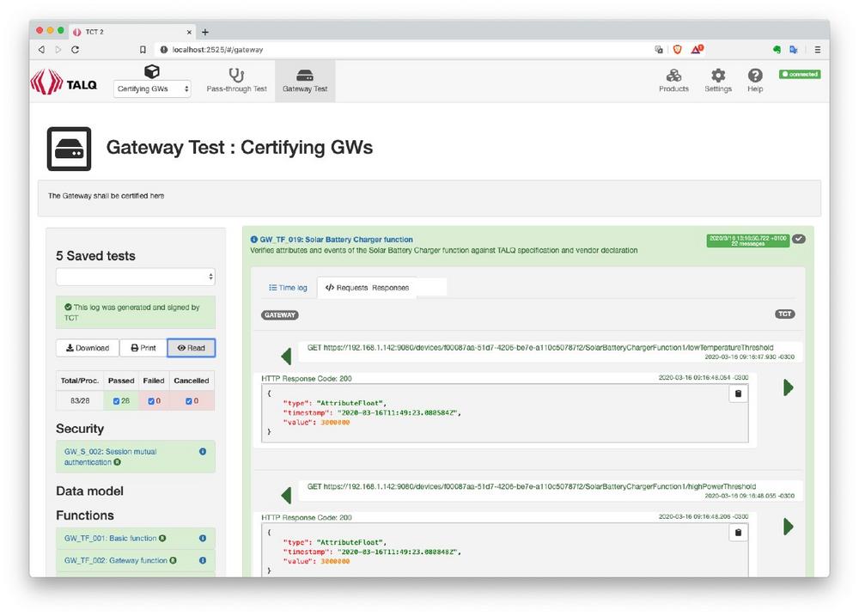Open the Products section

click(x=673, y=81)
